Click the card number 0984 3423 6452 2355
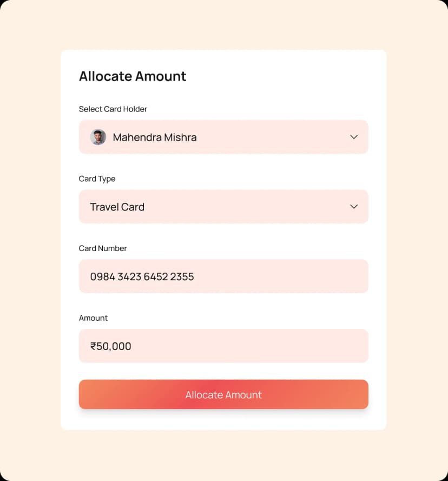 [x=142, y=276]
